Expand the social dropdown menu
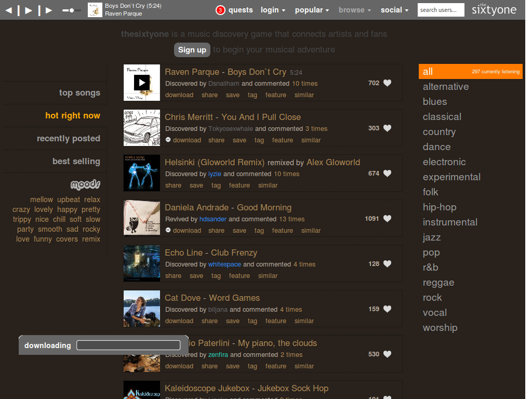 tap(394, 10)
